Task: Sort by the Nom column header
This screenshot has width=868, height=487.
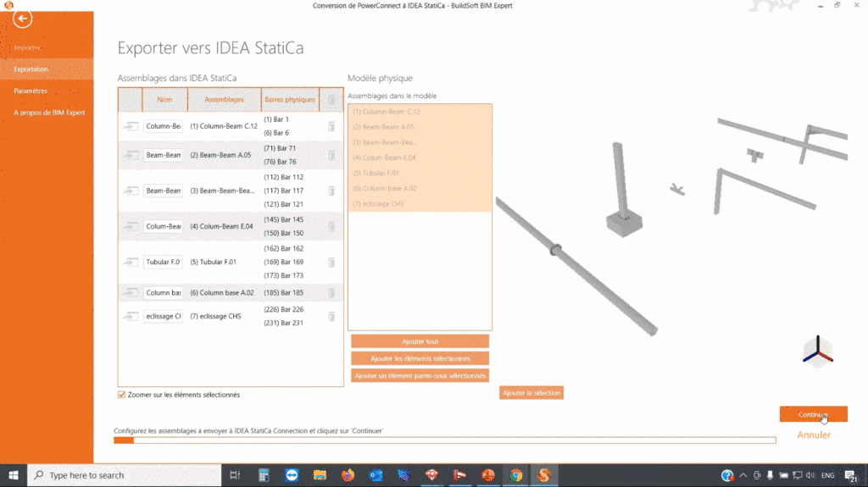Action: [x=164, y=100]
